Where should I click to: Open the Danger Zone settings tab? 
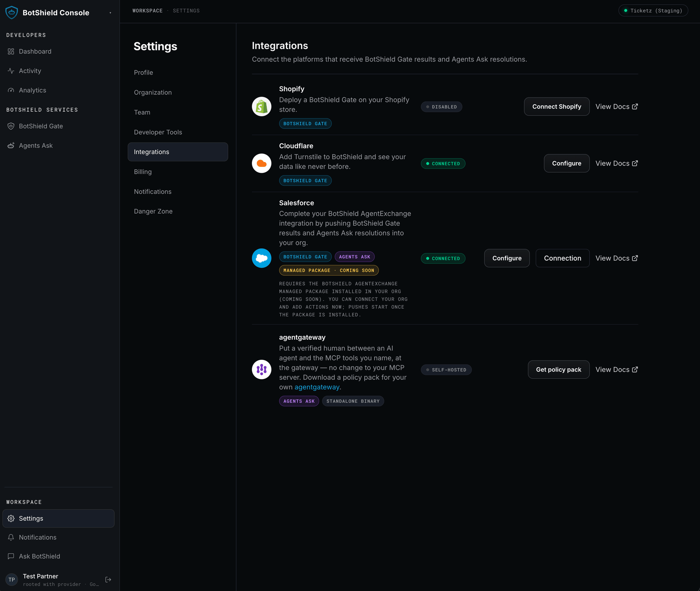pyautogui.click(x=178, y=211)
